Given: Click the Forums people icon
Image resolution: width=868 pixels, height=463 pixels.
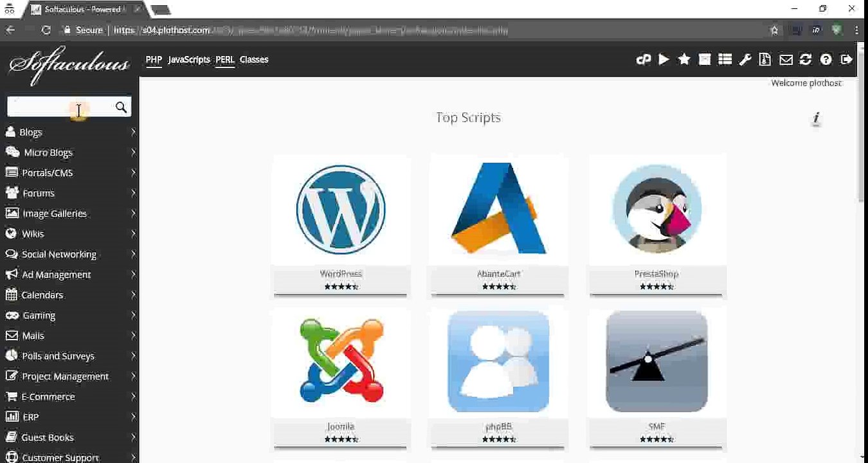Looking at the screenshot, I should (x=12, y=193).
